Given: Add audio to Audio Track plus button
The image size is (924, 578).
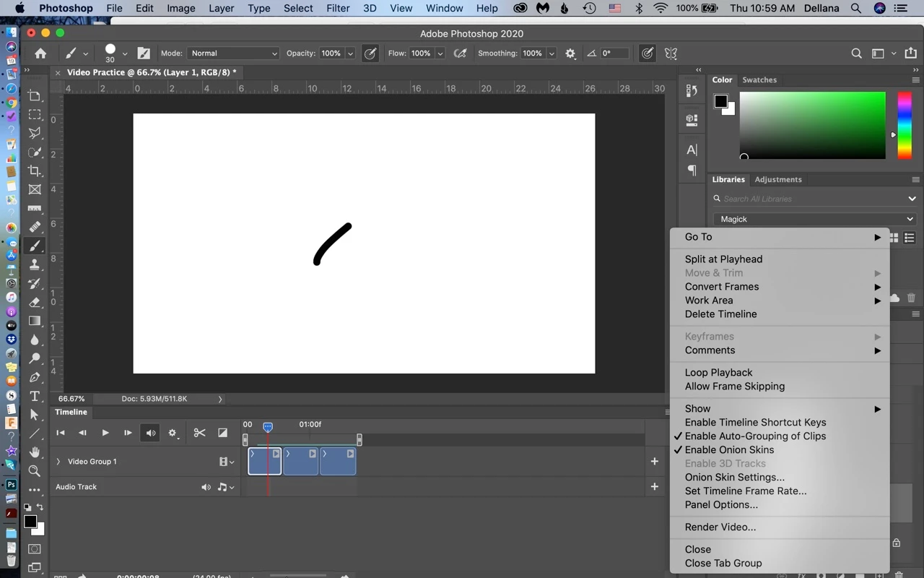Looking at the screenshot, I should (655, 487).
